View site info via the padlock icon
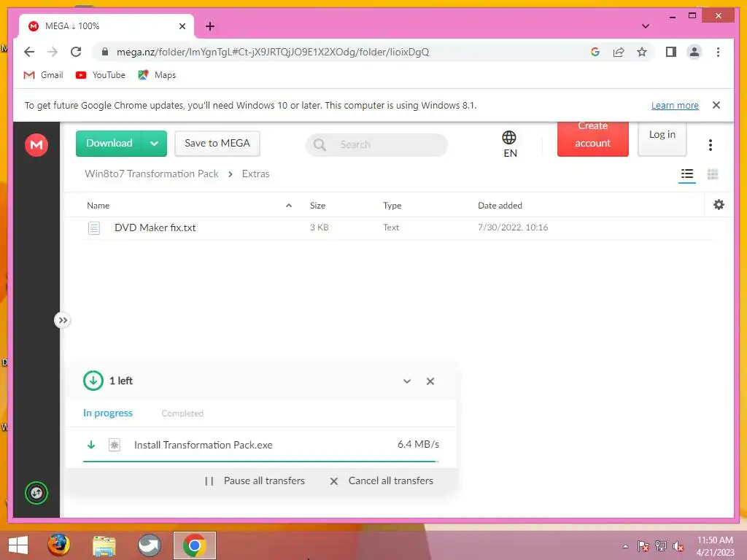747x560 pixels. point(105,52)
